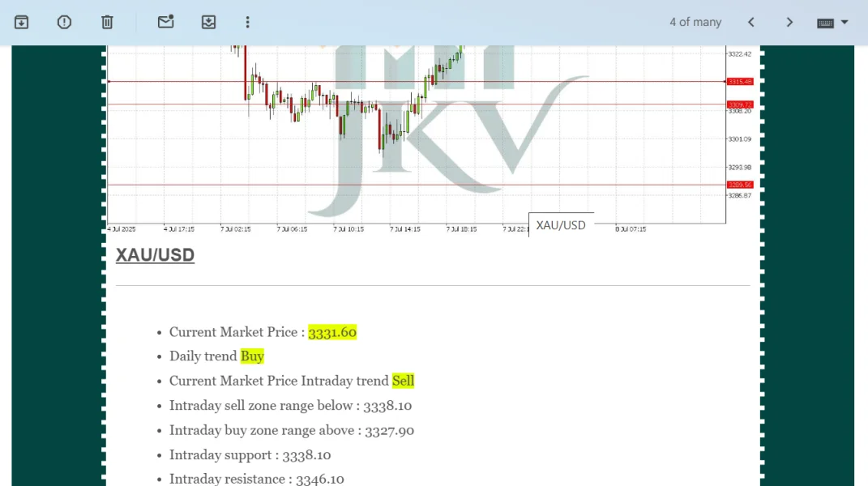Click the 3289.56 red price label

[740, 185]
